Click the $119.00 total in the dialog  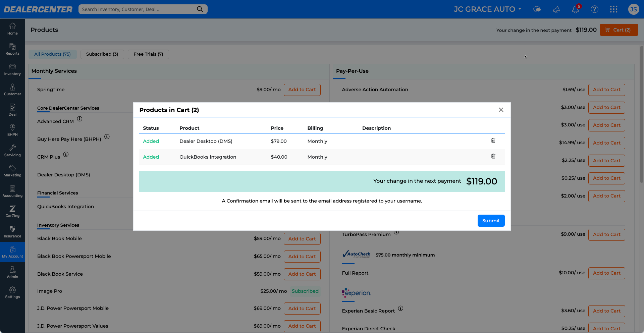482,181
